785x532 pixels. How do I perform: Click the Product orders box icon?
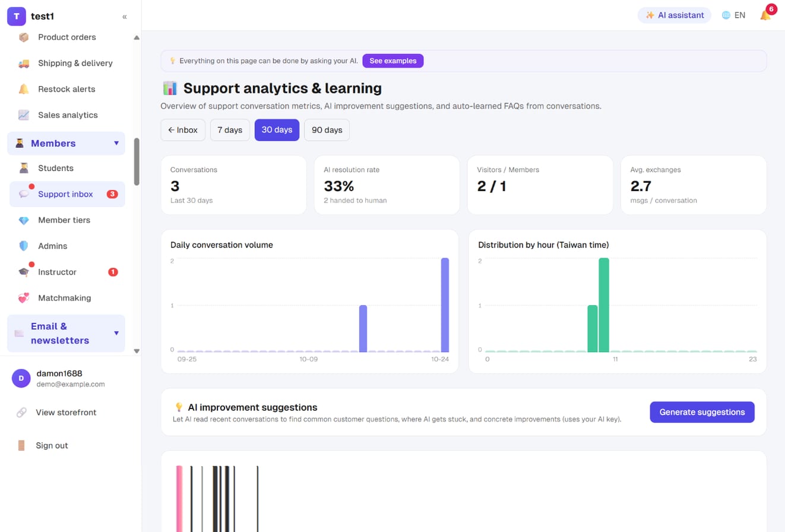[24, 37]
